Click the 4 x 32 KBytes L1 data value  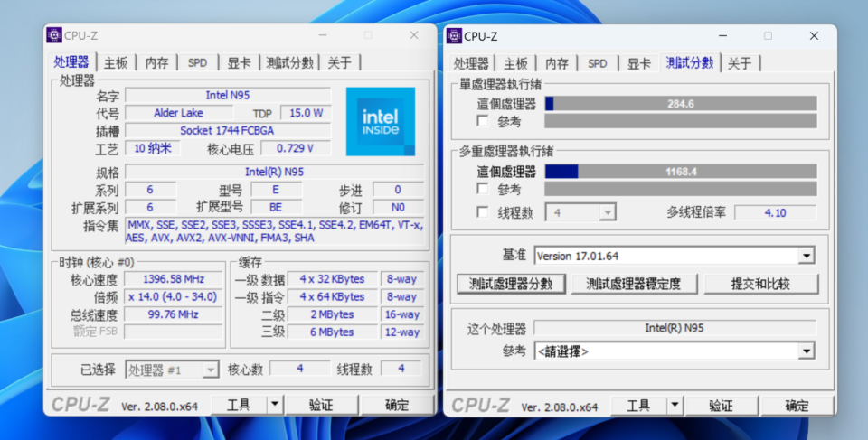pos(332,279)
